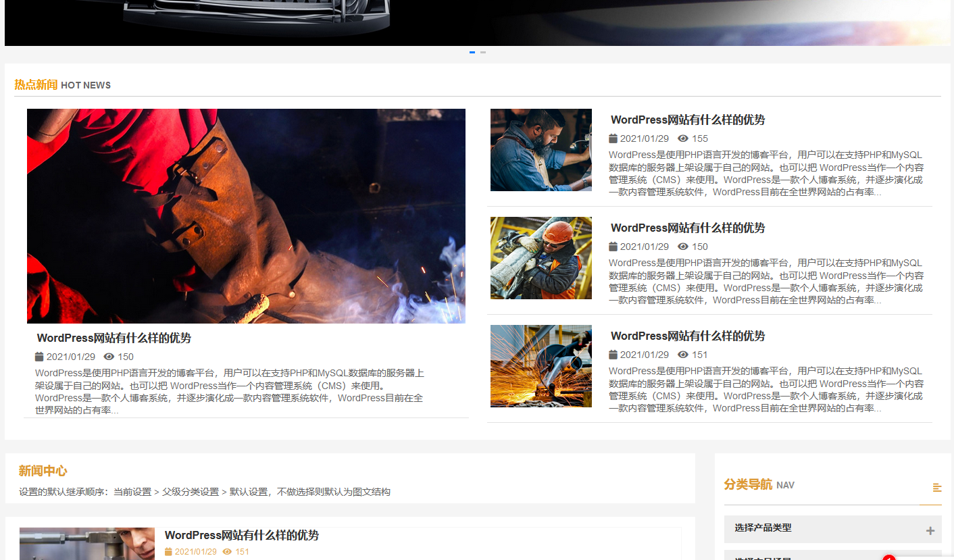Click the 新闻中心 section heading
The width and height of the screenshot is (954, 560).
tap(43, 471)
